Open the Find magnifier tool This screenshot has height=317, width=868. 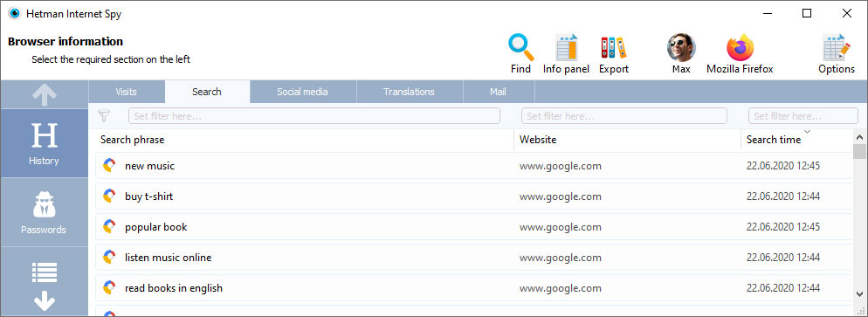point(521,48)
